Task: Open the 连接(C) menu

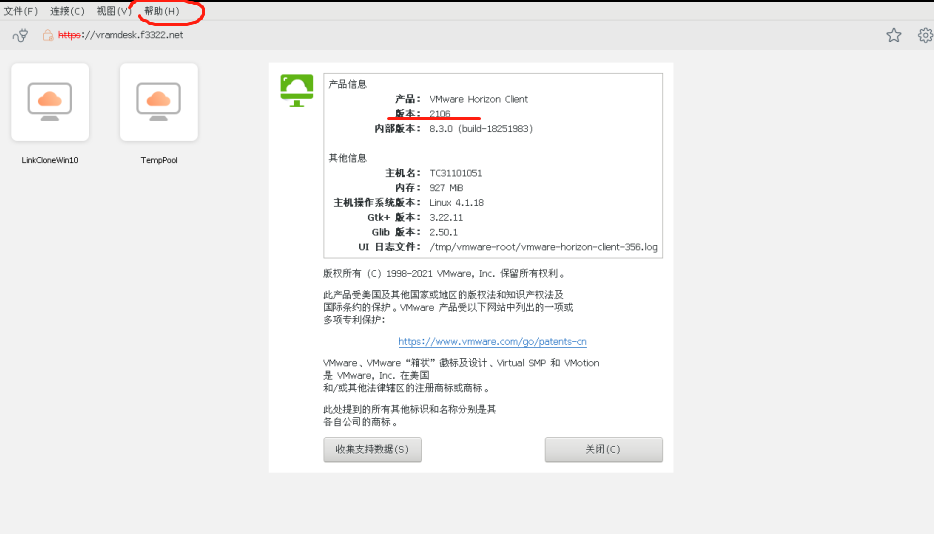Action: coord(67,11)
